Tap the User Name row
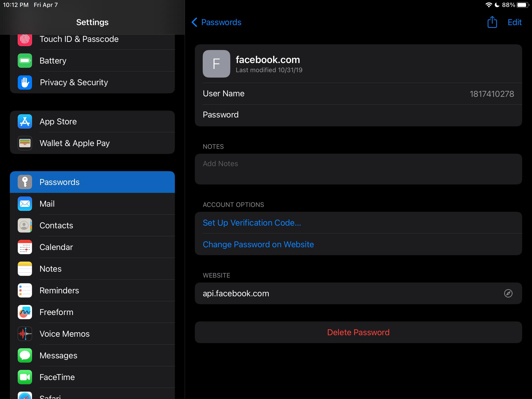 (358, 94)
